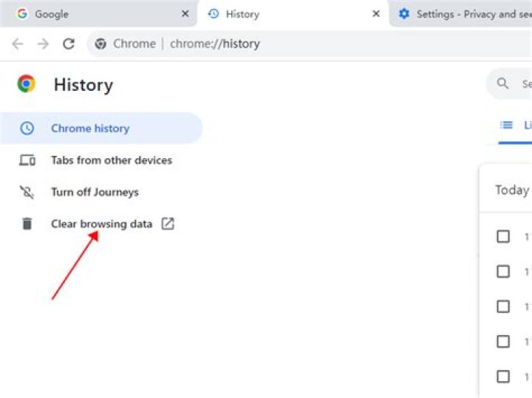Click the search history magnifier icon
Screen dimensions: 532x398
pos(502,83)
